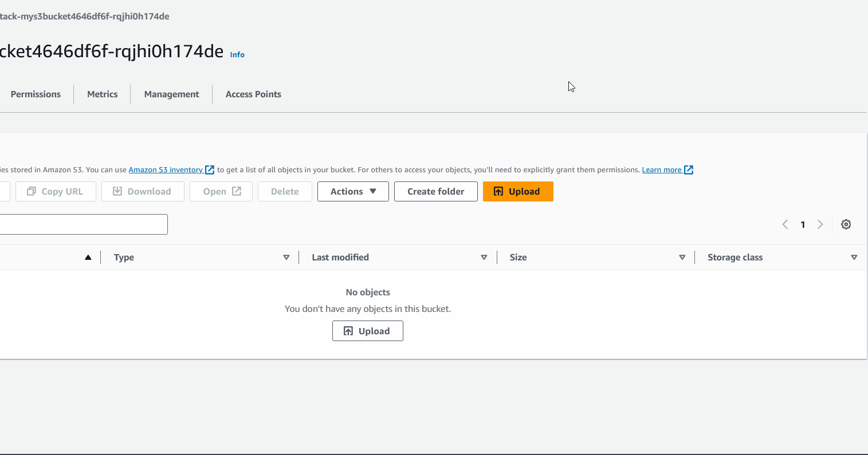Screen dimensions: 868x455
Task: Click the Copy URL icon
Action: [x=32, y=191]
